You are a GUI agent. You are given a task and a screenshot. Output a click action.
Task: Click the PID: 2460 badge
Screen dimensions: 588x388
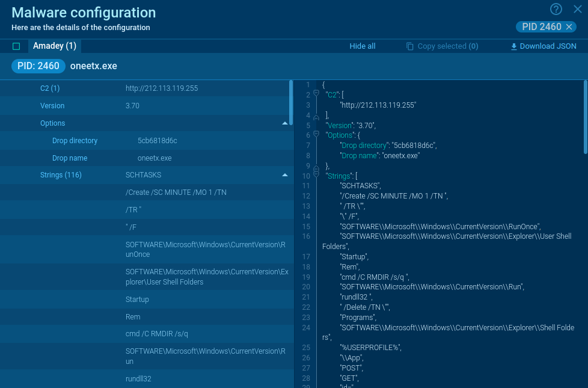pyautogui.click(x=38, y=66)
